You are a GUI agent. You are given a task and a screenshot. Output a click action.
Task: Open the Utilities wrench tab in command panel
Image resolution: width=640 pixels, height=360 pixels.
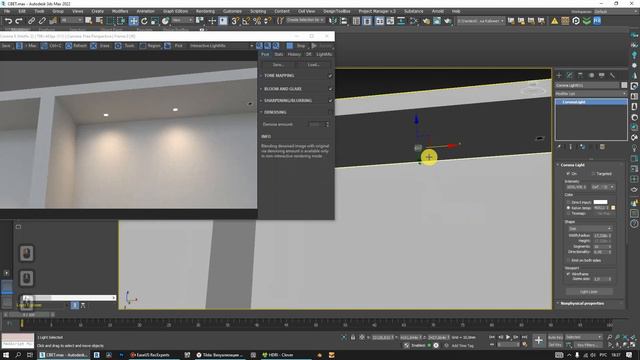click(612, 76)
